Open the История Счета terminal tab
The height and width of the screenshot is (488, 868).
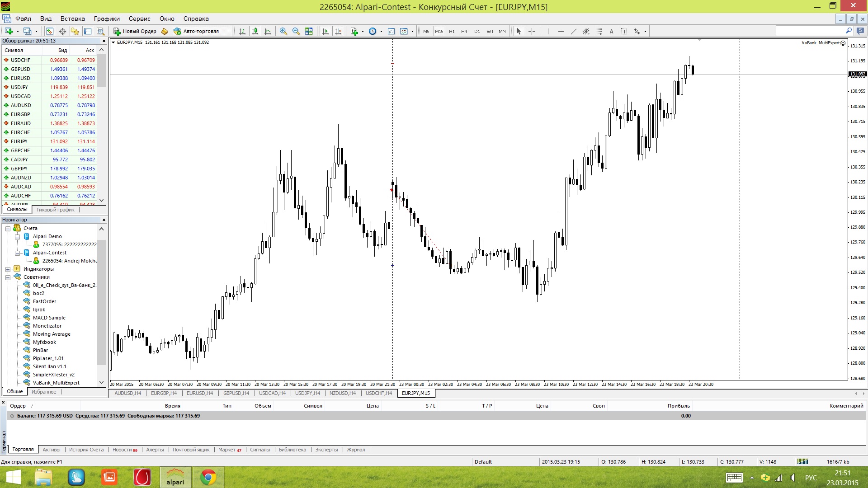pos(86,450)
